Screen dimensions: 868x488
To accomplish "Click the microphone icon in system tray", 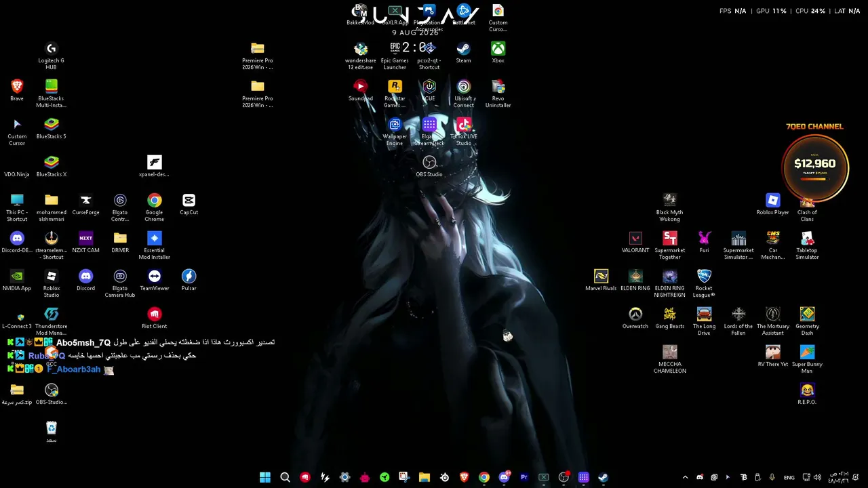I will [772, 477].
